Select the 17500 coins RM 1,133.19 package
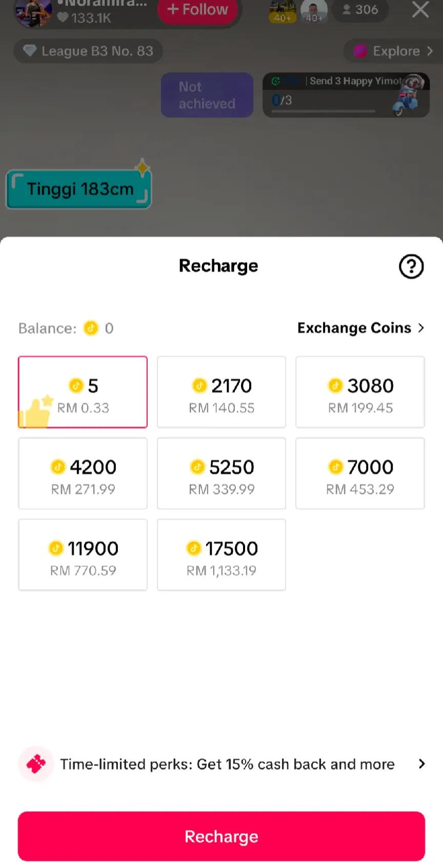 [221, 555]
